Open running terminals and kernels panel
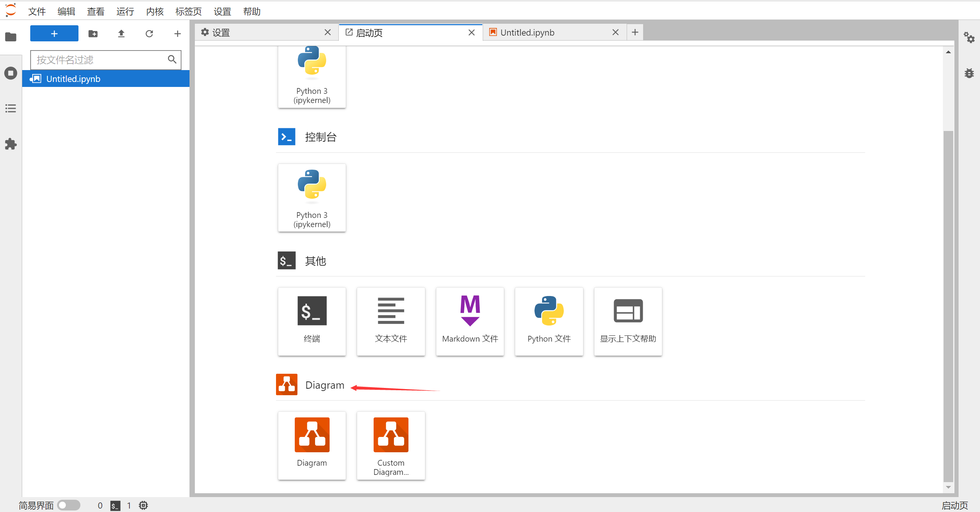Image resolution: width=980 pixels, height=512 pixels. tap(11, 73)
